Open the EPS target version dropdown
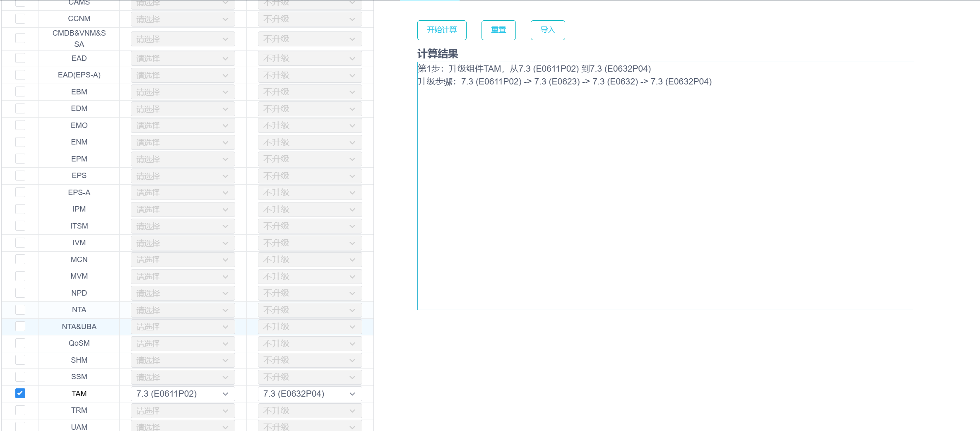This screenshot has width=980, height=431. point(310,176)
